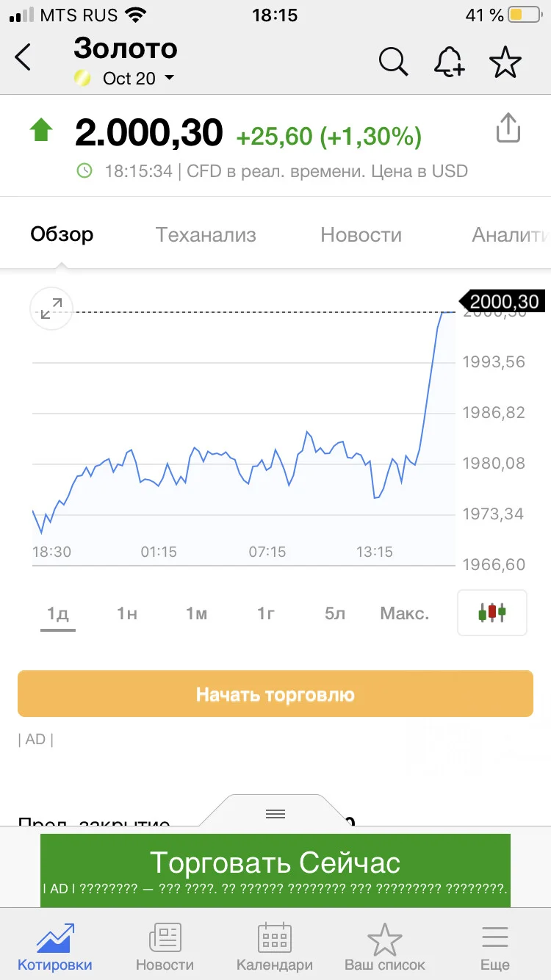The height and width of the screenshot is (980, 551).
Task: Pull up the bottom panel handle
Action: [275, 813]
